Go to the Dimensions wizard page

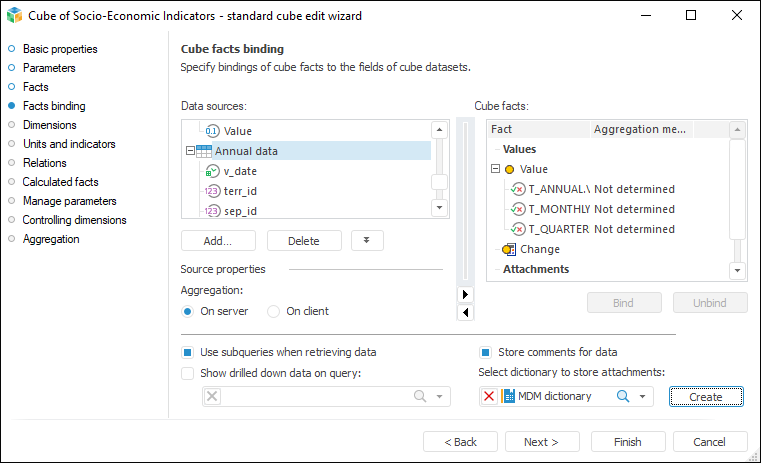click(49, 125)
